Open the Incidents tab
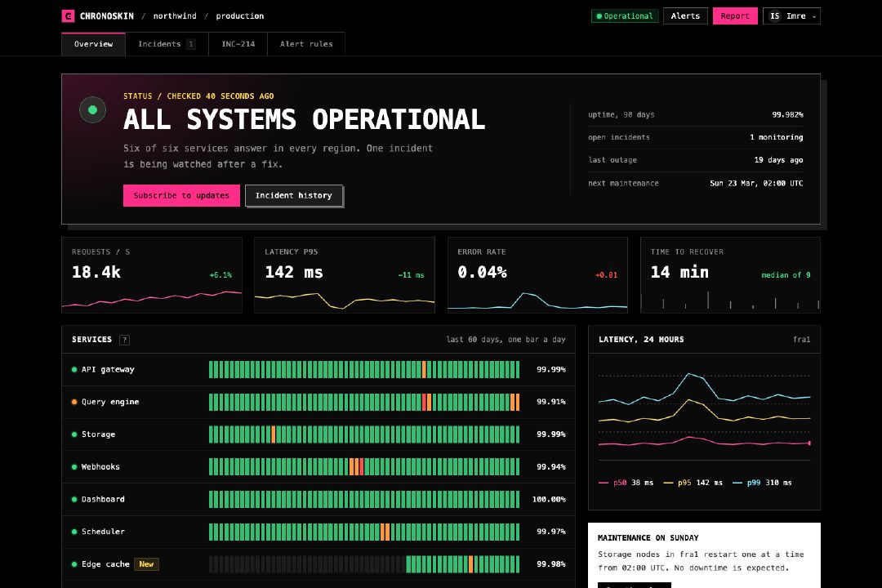Viewport: 882px width, 588px height. 167,44
